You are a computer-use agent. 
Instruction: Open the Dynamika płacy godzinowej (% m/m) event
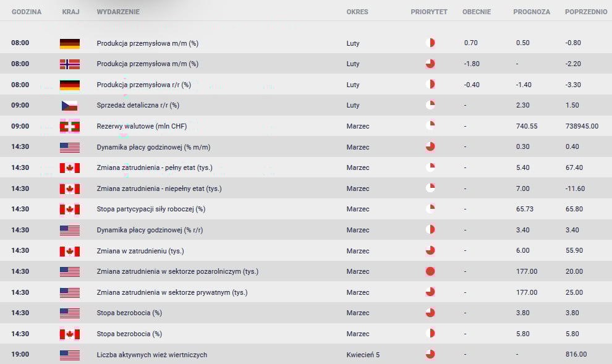point(153,147)
